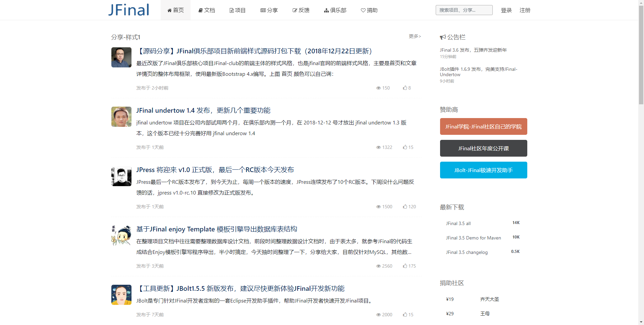The width and height of the screenshot is (644, 325).
Task: Click the 发布于 2小时前 timestamp
Action: 152,88
